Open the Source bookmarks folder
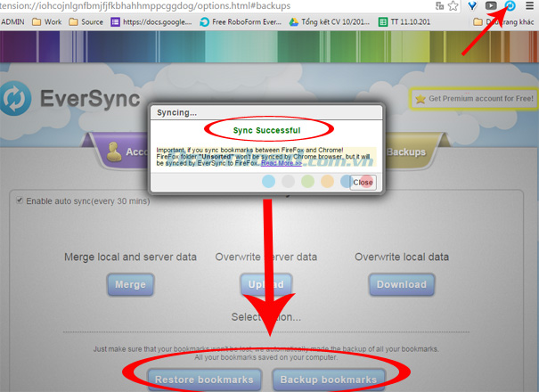This screenshot has width=539, height=392. [x=86, y=22]
